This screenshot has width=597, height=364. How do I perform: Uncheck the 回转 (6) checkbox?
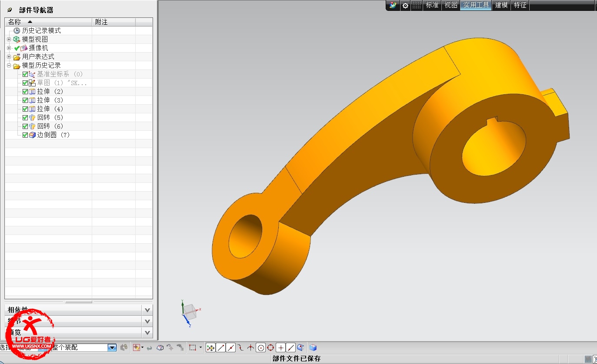pos(25,126)
